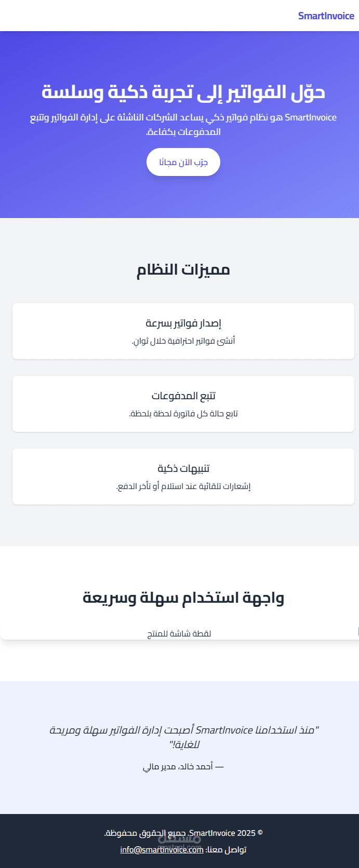Image resolution: width=359 pixels, height=868 pixels.
Task: Click the text تابع حالة كل فاتورة لحظة بلحظة
Action: 183,414
